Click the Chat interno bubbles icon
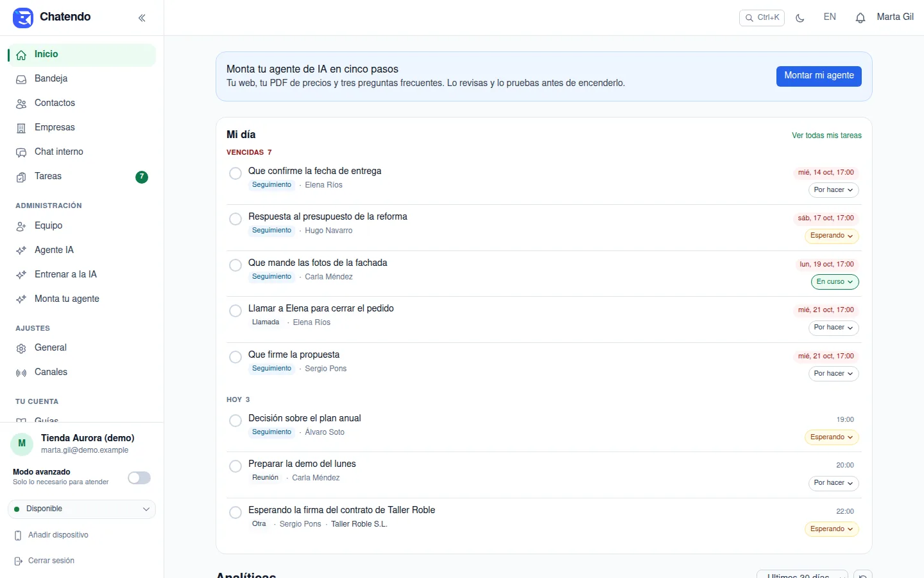Screen dimensions: 924x578 point(21,153)
